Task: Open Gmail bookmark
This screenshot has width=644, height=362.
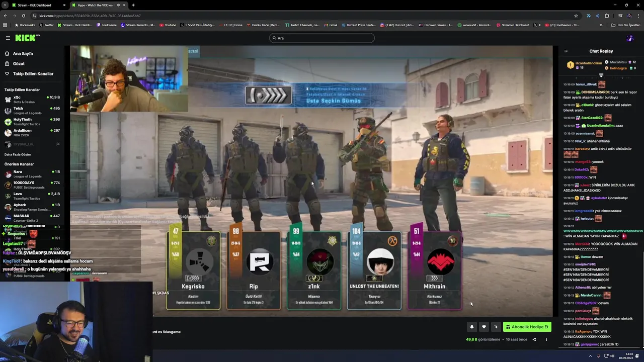Action: click(331, 25)
